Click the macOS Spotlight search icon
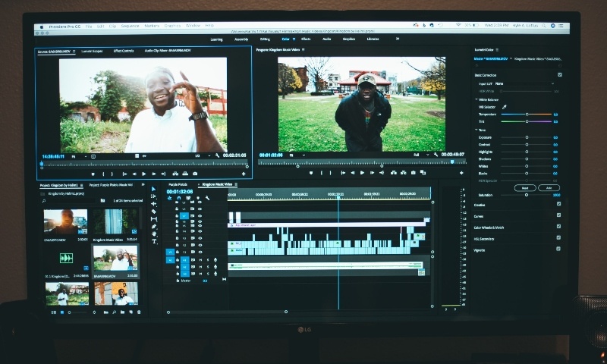This screenshot has height=364, width=607. coord(544,26)
